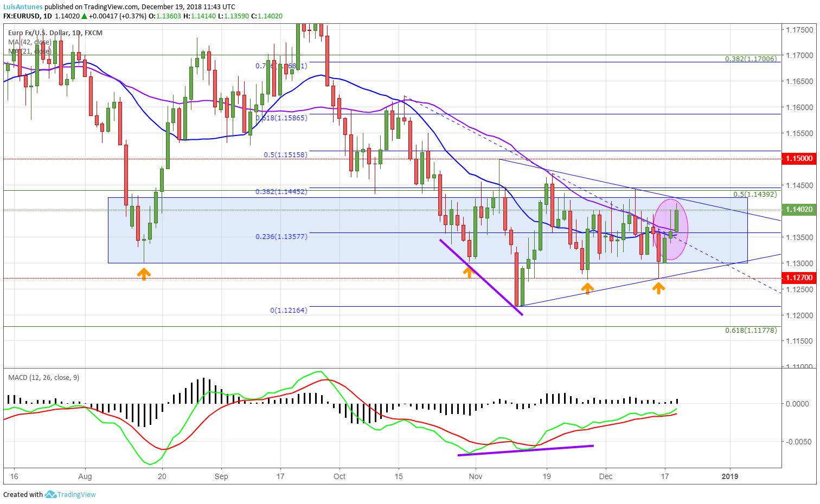This screenshot has height=504, width=820.
Task: Click the 1.17500 price axis label
Action: click(799, 29)
